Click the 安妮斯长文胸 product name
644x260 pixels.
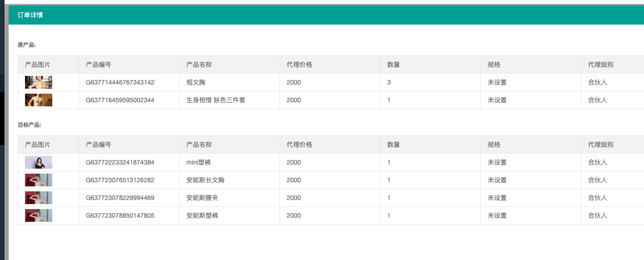click(x=205, y=180)
